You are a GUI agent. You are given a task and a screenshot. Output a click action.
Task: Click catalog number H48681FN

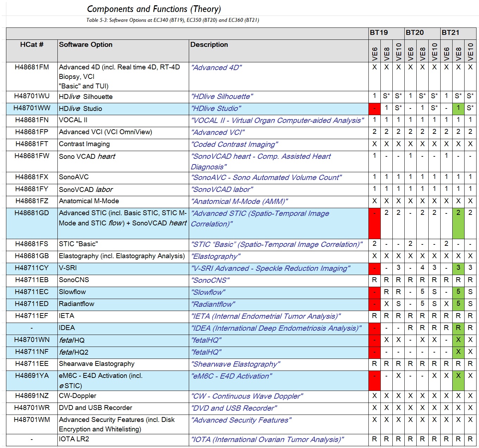coord(32,120)
